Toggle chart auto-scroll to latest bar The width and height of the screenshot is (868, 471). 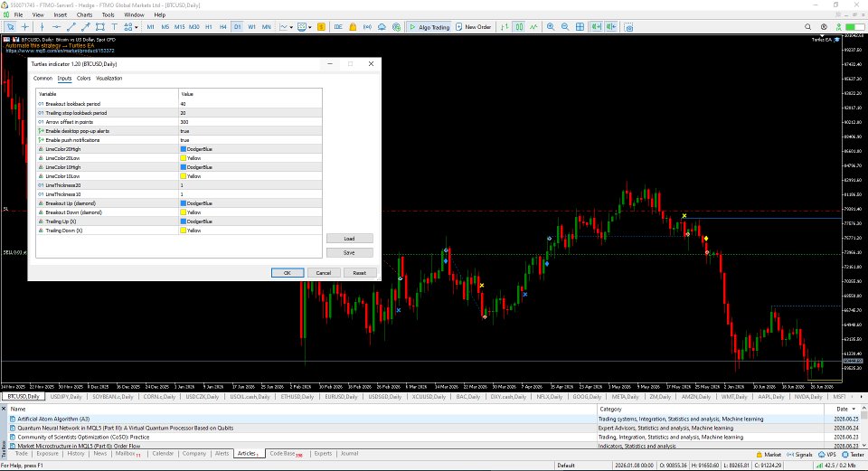(x=597, y=26)
